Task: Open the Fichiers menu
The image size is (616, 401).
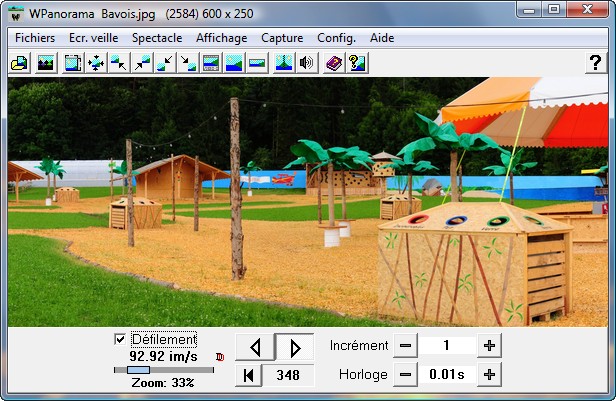Action: click(x=35, y=38)
